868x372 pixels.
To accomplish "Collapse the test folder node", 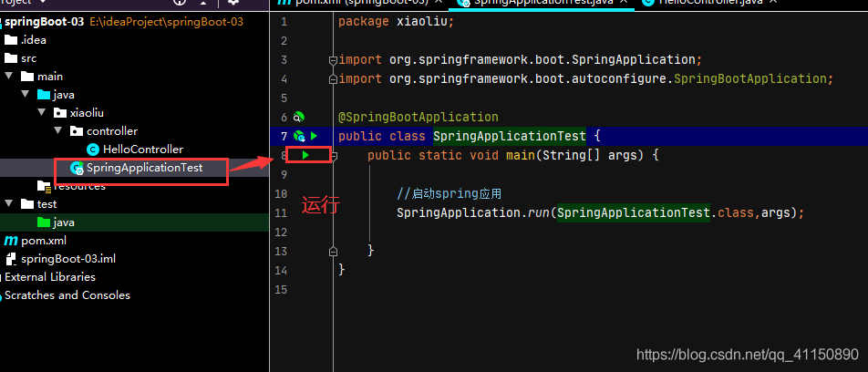I will point(9,204).
